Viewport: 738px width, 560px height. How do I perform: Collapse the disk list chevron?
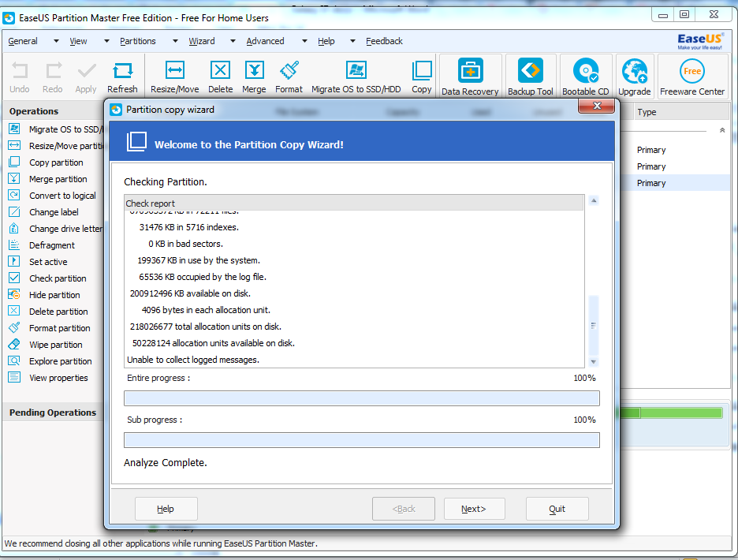(x=722, y=130)
